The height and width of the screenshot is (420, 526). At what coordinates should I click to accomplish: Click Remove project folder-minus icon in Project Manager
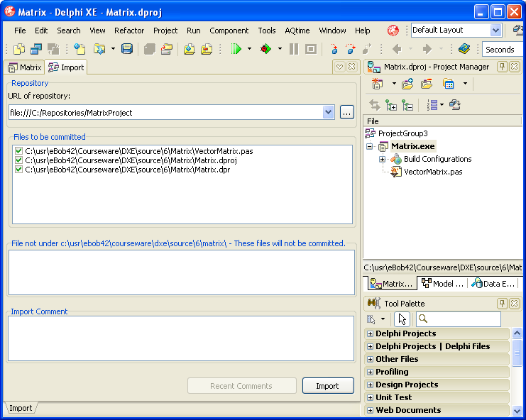point(427,84)
